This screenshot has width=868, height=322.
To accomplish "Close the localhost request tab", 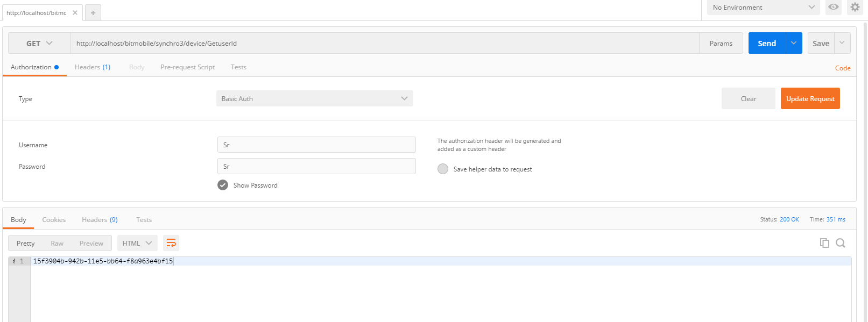I will coord(75,13).
